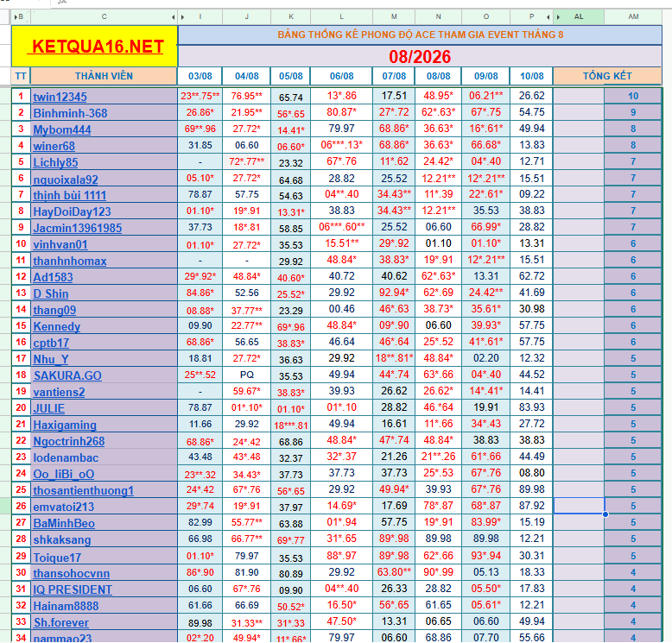Open Ngoctrinh268 member link
The image size is (672, 643).
[69, 441]
